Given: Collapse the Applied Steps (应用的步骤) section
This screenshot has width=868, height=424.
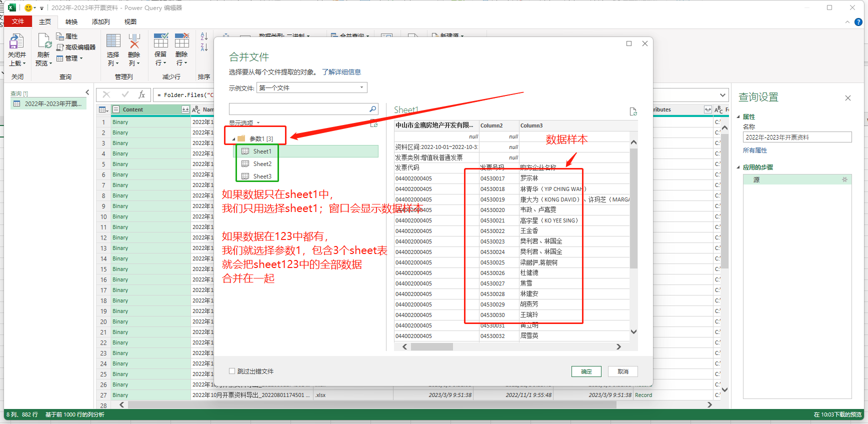Looking at the screenshot, I should (738, 167).
